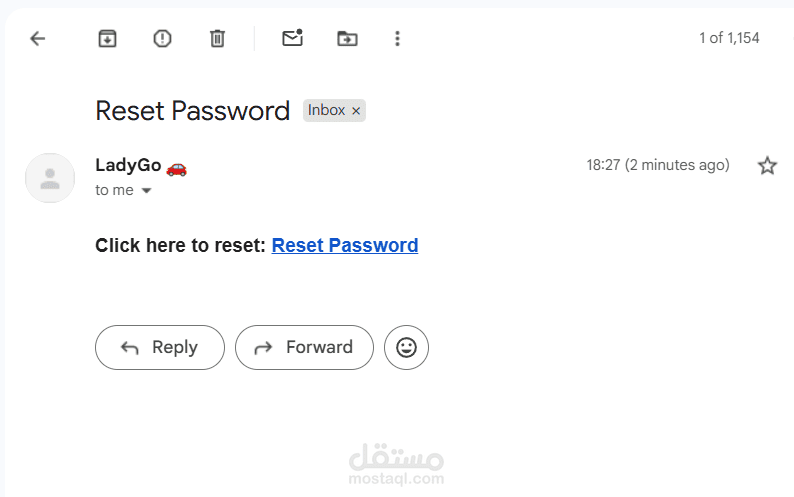Click the Forward button
Screen dimensions: 794x497
304,348
